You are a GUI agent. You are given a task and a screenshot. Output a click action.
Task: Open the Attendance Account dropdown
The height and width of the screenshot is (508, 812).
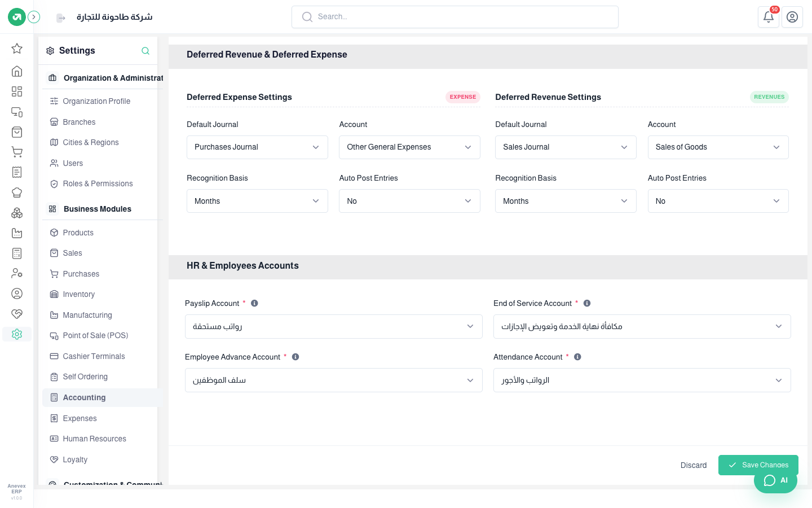tap(642, 380)
